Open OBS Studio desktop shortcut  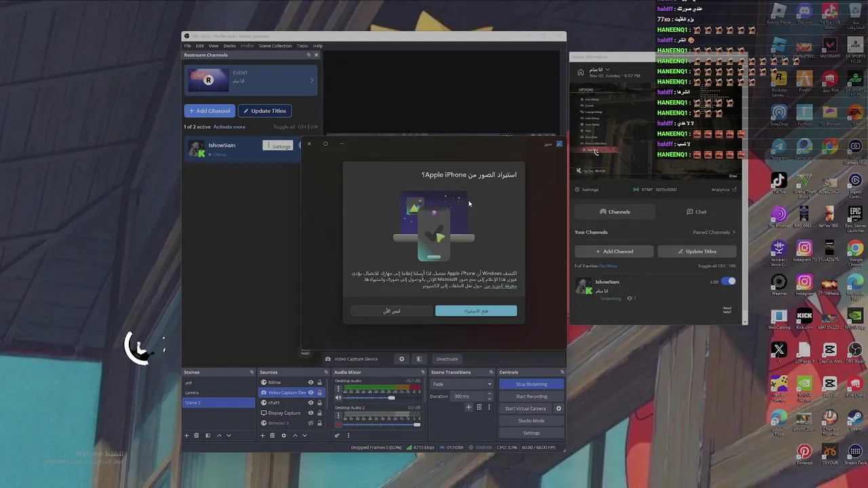(855, 353)
